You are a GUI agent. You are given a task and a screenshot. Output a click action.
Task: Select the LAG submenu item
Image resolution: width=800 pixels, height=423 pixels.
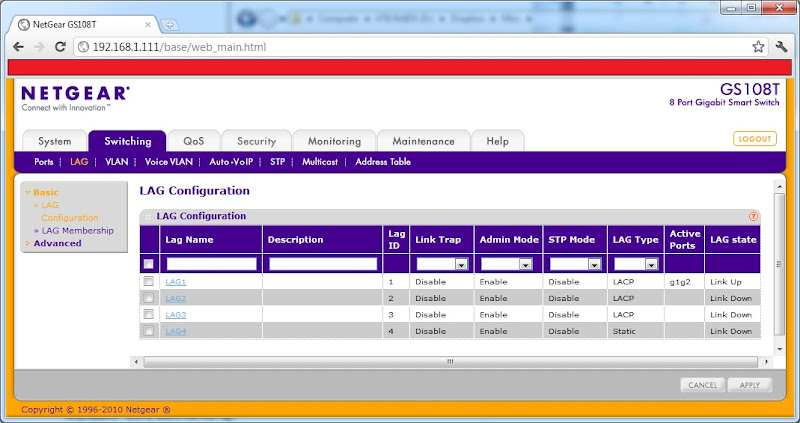click(x=79, y=162)
